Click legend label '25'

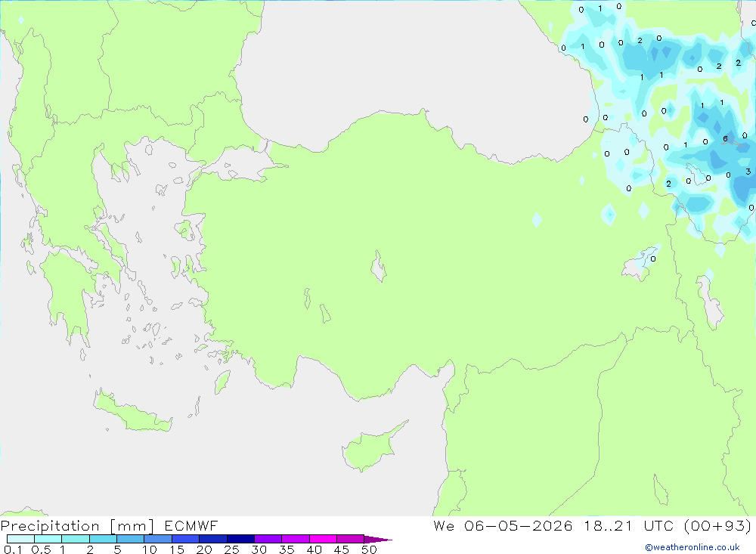(x=232, y=549)
